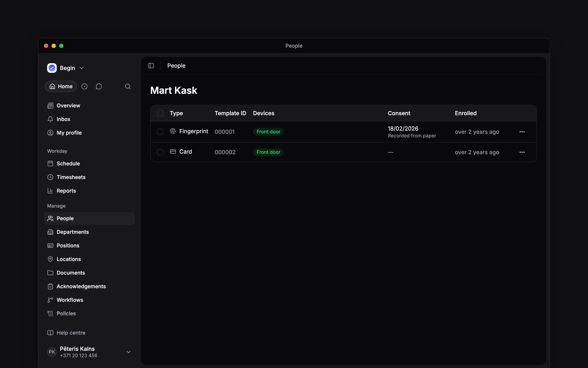Click consent date 18/02/2026
This screenshot has height=368, width=588.
coord(403,129)
